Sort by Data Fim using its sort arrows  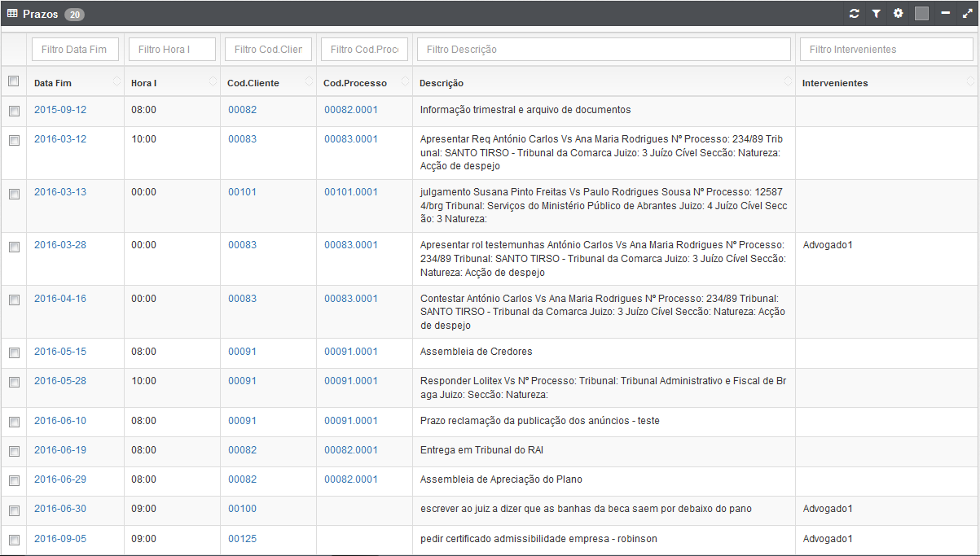click(x=117, y=82)
